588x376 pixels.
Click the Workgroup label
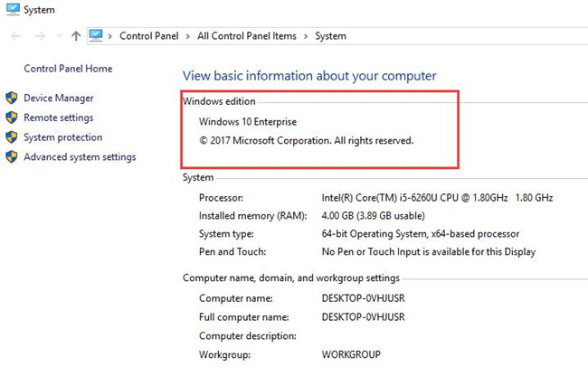[x=224, y=354]
